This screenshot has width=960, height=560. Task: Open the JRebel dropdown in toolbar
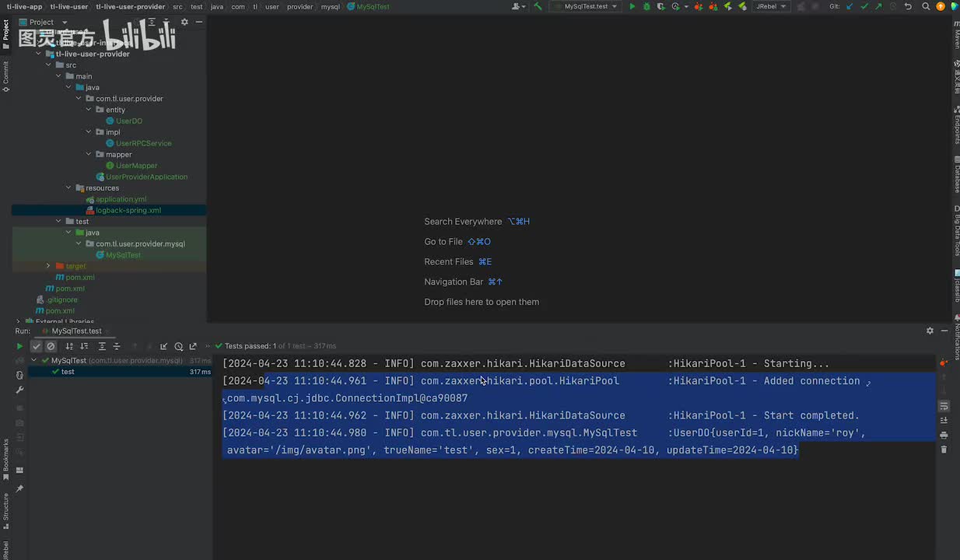770,6
